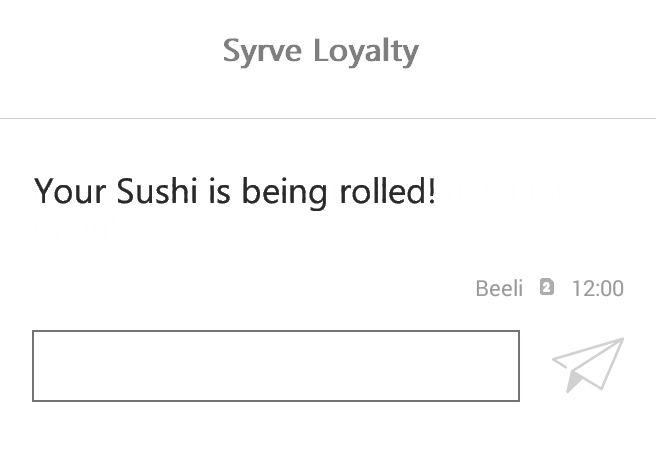Click the paper plane send icon
The height and width of the screenshot is (449, 656).
588,364
